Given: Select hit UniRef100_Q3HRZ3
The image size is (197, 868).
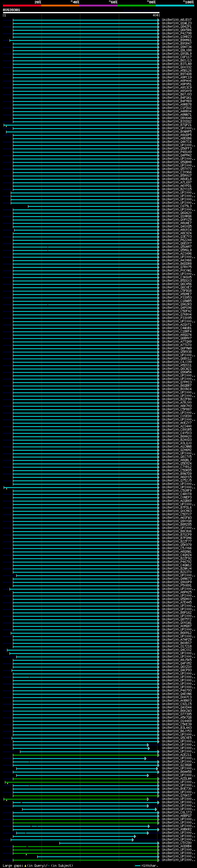Looking at the screenshot, I should (176, 37).
